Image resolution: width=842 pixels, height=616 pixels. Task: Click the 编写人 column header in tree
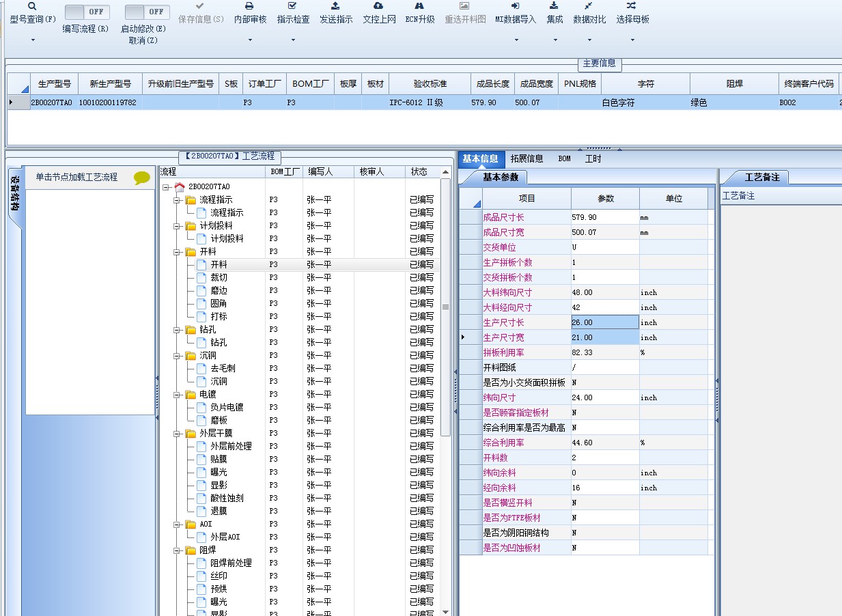click(328, 172)
